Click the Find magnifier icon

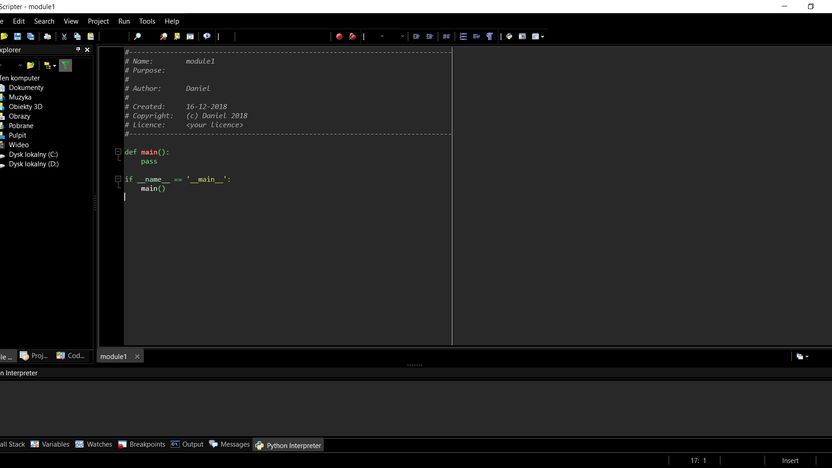[x=137, y=37]
